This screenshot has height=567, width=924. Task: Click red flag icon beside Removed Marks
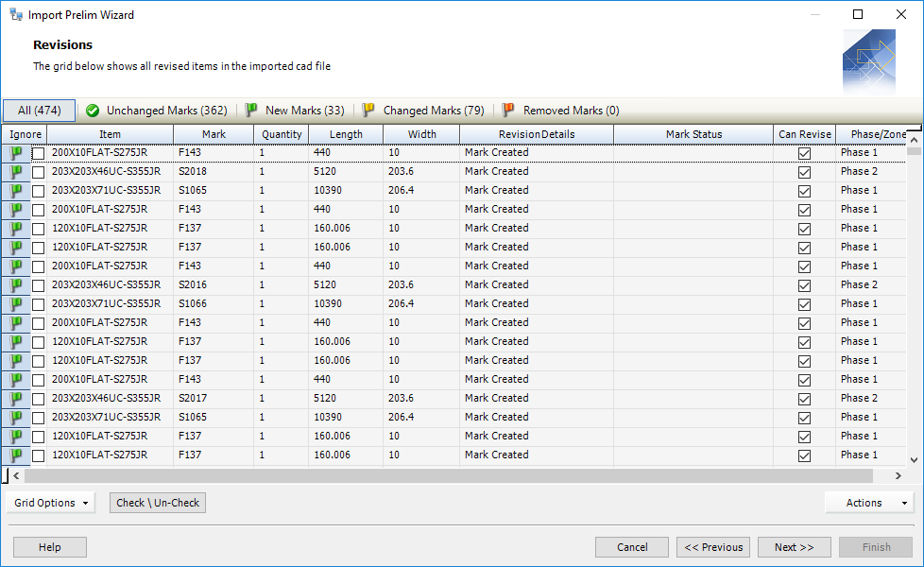click(508, 111)
